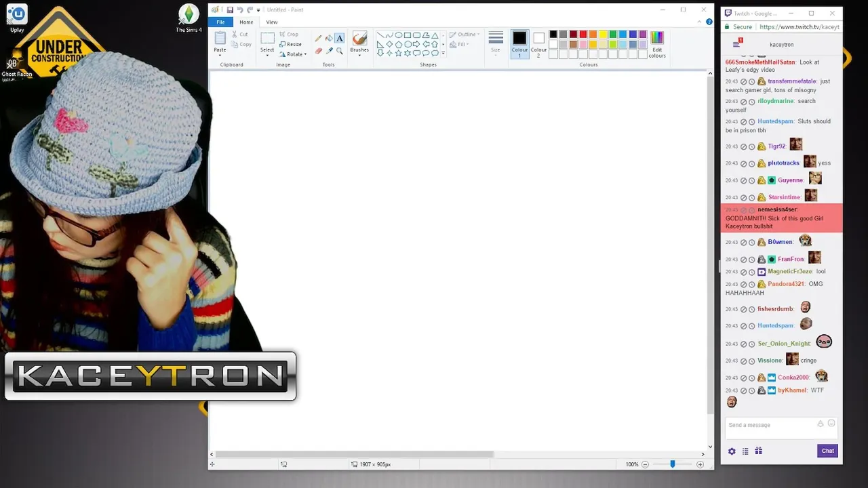Click the Twitch menu icon with notification badge
Image resolution: width=868 pixels, height=488 pixels.
pos(736,44)
